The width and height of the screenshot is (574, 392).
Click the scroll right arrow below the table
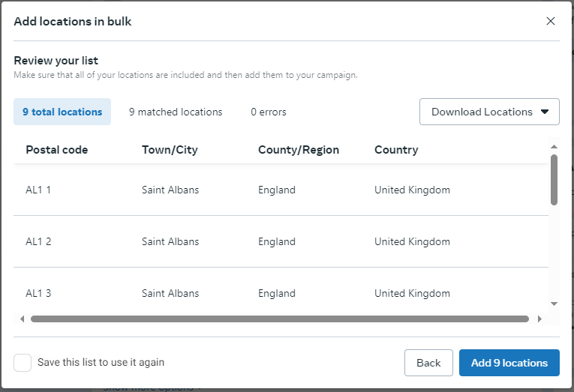pos(539,319)
